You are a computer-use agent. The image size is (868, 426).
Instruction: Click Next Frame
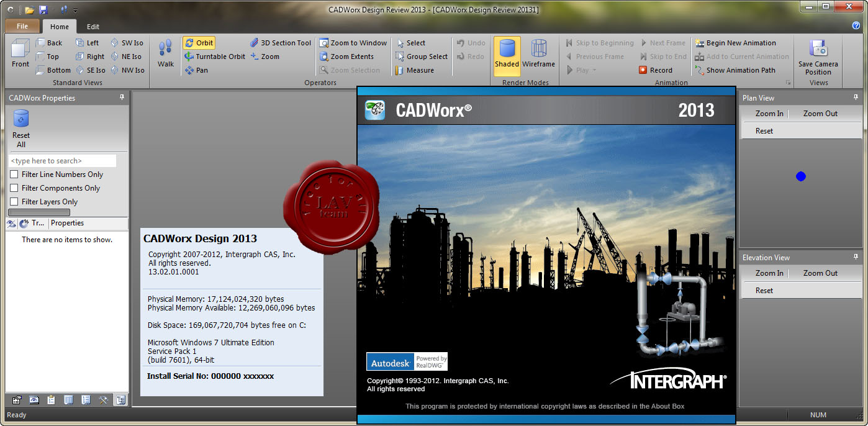662,43
